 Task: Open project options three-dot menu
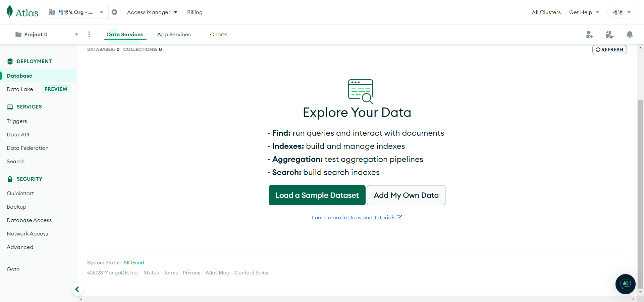[x=89, y=34]
